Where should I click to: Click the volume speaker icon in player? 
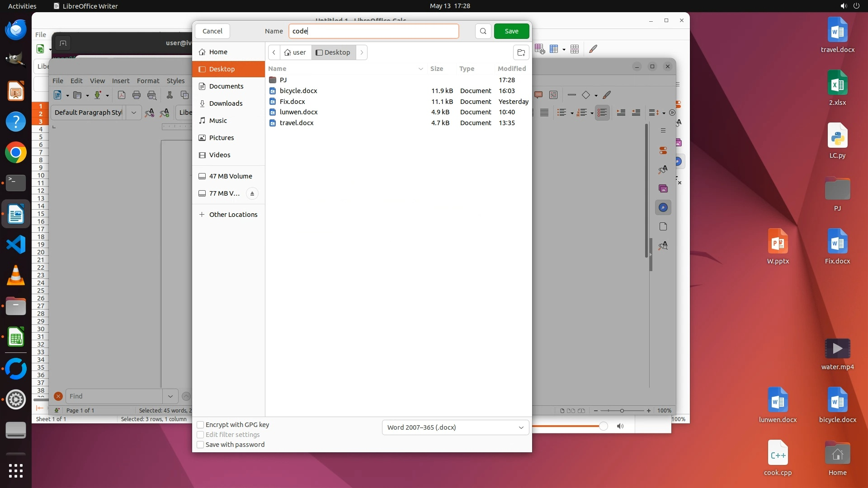click(x=620, y=426)
